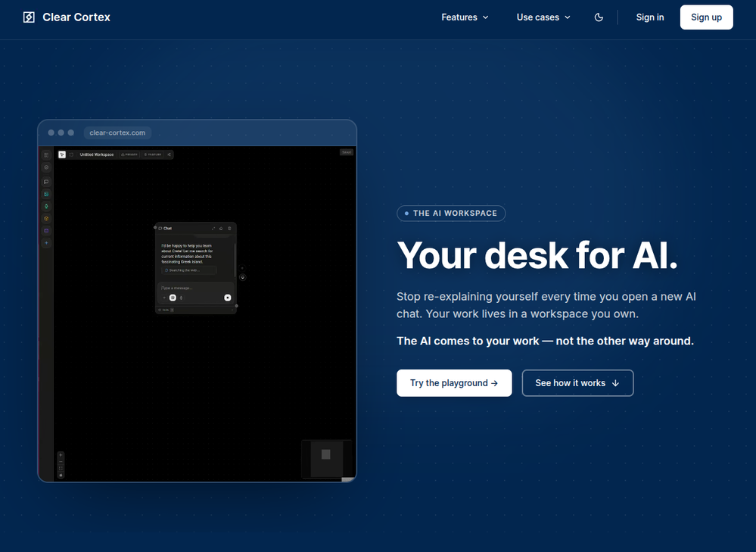Image resolution: width=756 pixels, height=552 pixels.
Task: Expand the Features dropdown menu
Action: [465, 17]
